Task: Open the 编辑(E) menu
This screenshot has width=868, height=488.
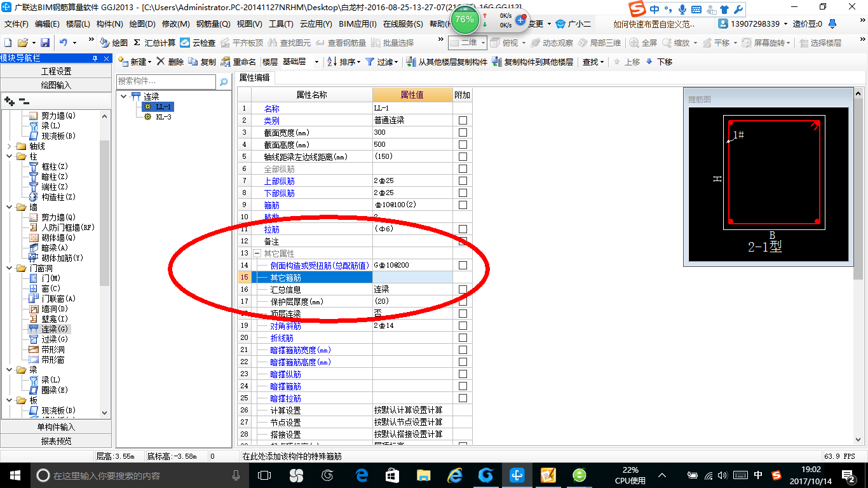Action: click(x=47, y=24)
